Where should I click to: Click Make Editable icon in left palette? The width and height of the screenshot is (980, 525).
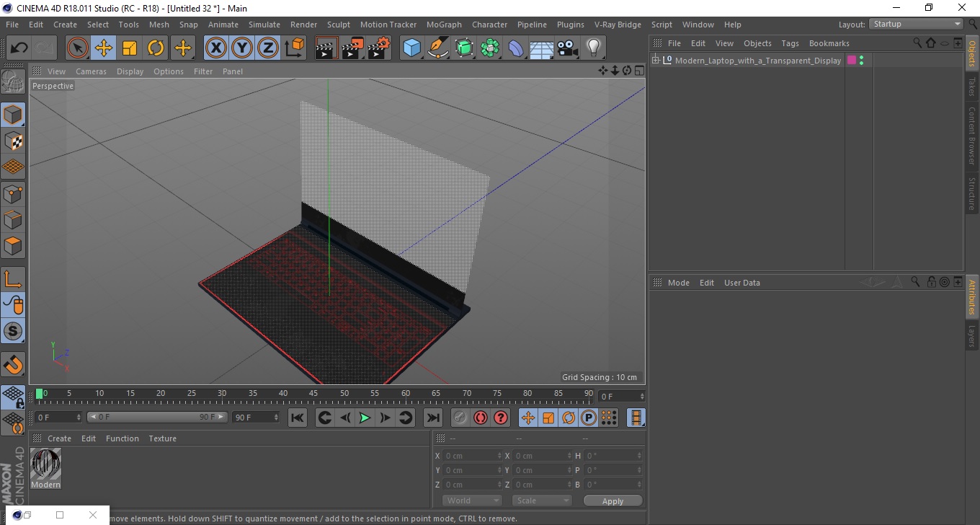tap(13, 81)
